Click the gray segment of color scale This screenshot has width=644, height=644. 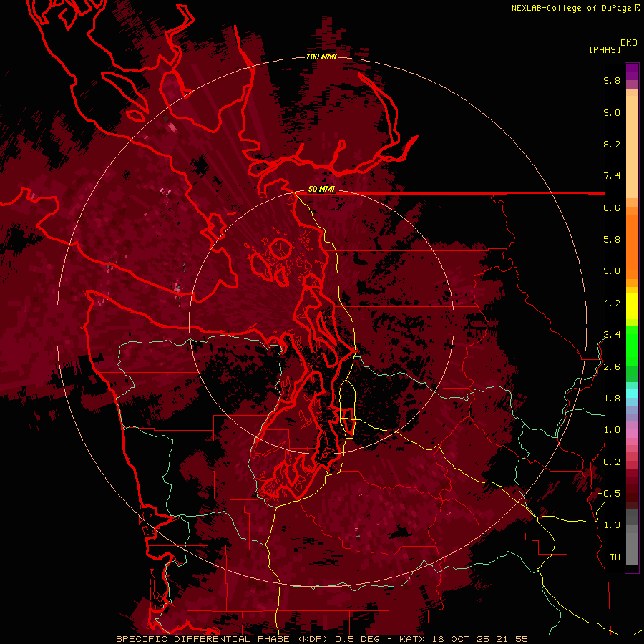point(632,538)
